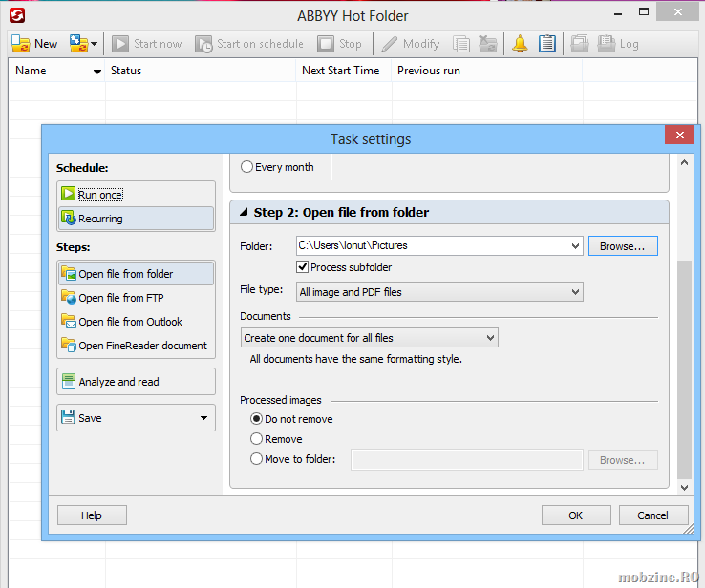Viewport: 705px width, 588px height.
Task: Minimize the ABBYY Hot Folder window
Action: [618, 14]
